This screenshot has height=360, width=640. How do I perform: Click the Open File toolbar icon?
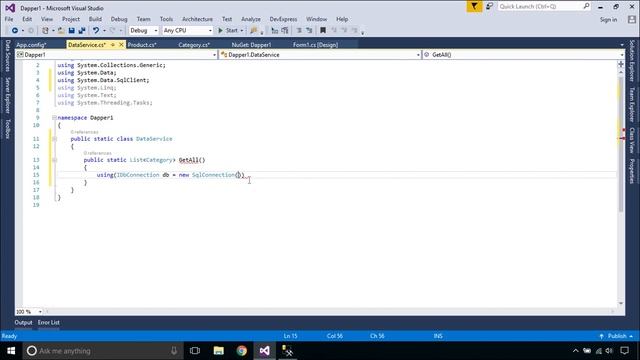point(61,31)
